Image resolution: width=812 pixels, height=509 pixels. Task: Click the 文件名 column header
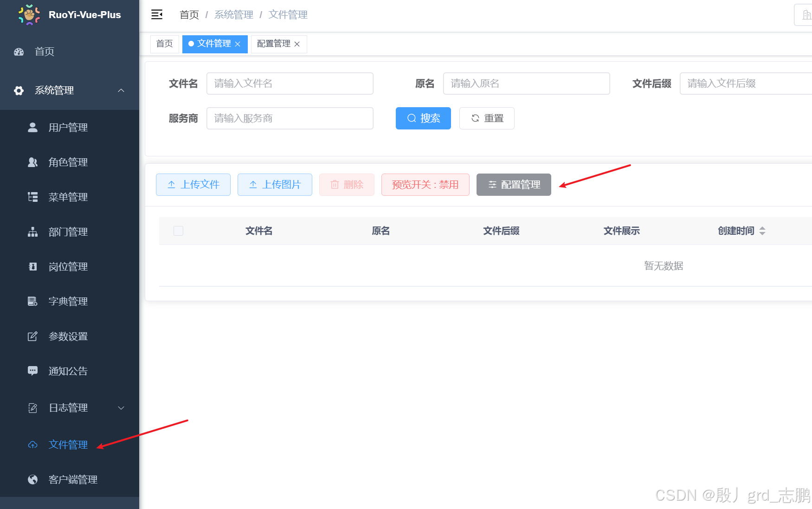259,231
